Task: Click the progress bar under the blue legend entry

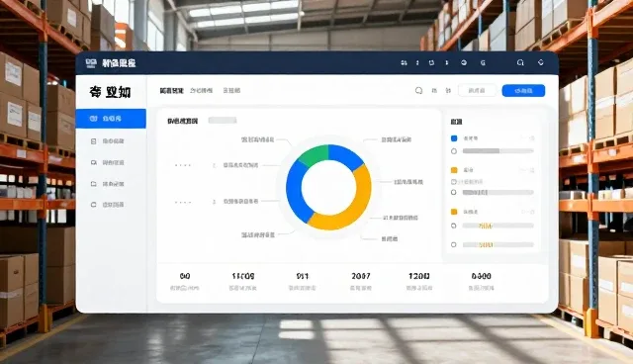Action: (x=498, y=151)
